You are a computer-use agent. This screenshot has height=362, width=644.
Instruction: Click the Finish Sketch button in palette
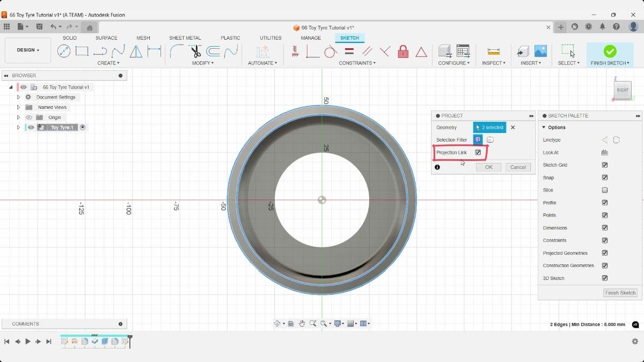(x=620, y=293)
